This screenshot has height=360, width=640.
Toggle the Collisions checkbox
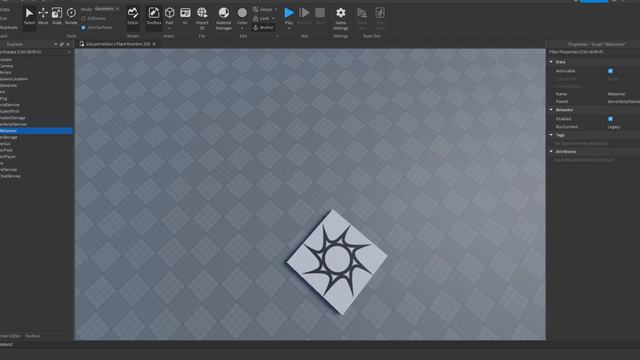point(83,18)
